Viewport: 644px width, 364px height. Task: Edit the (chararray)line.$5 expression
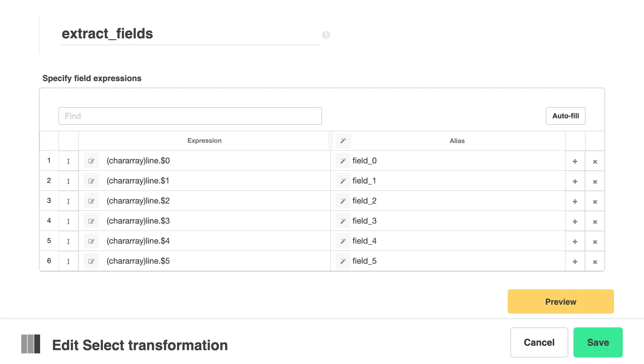tap(91, 261)
